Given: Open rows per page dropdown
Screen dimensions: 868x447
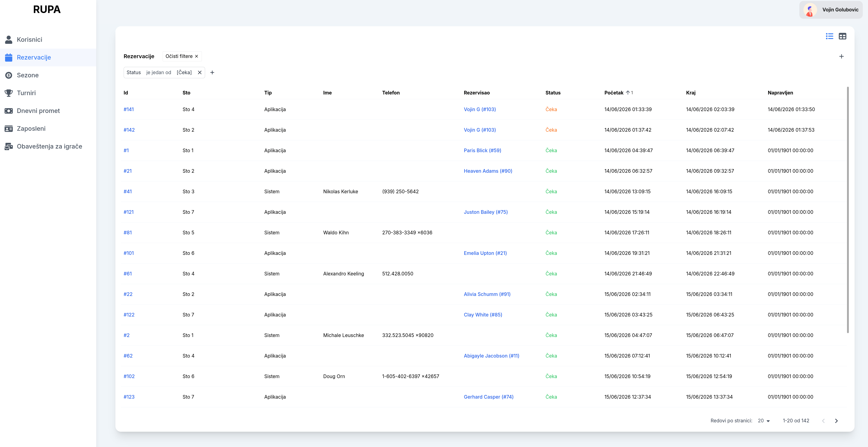Looking at the screenshot, I should tap(764, 421).
